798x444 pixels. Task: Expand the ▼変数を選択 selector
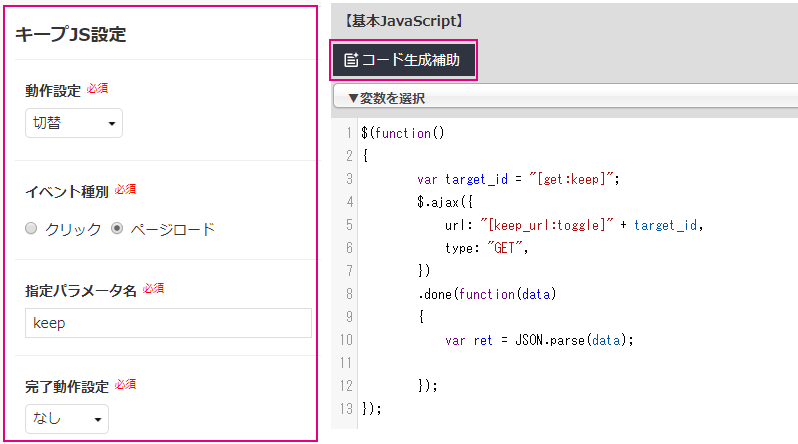565,97
